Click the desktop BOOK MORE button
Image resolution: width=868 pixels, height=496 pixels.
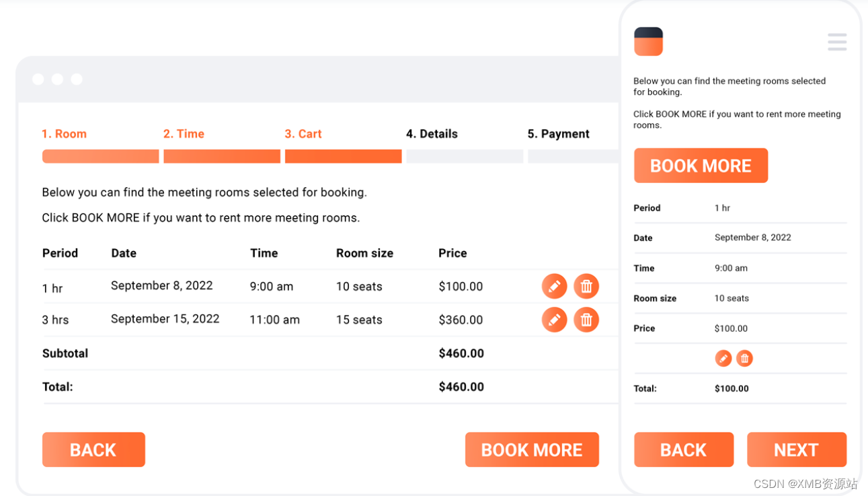coord(532,450)
